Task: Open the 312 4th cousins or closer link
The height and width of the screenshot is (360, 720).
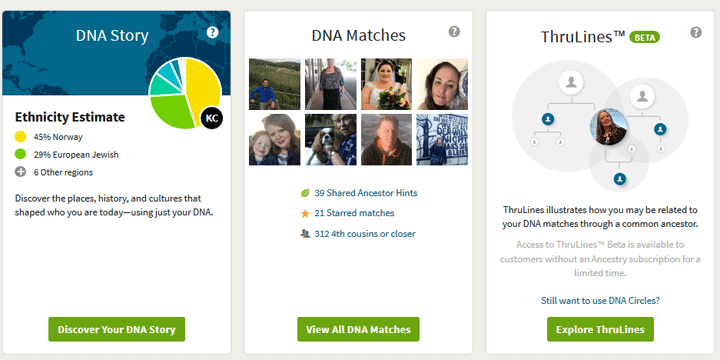Action: 365,234
